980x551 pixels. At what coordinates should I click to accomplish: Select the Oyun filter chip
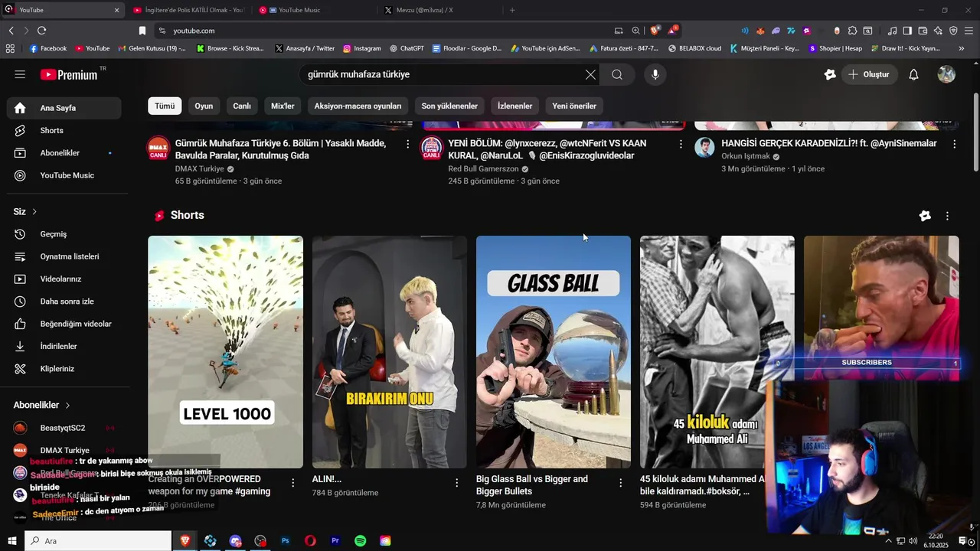[204, 106]
